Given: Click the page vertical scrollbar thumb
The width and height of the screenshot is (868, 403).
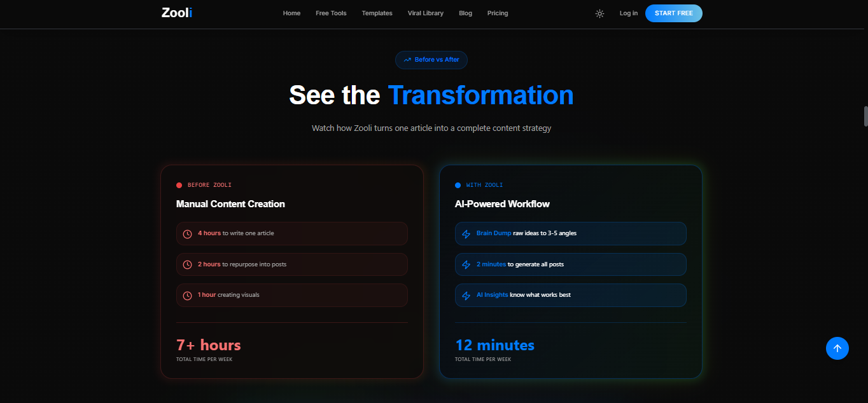Looking at the screenshot, I should [865, 117].
